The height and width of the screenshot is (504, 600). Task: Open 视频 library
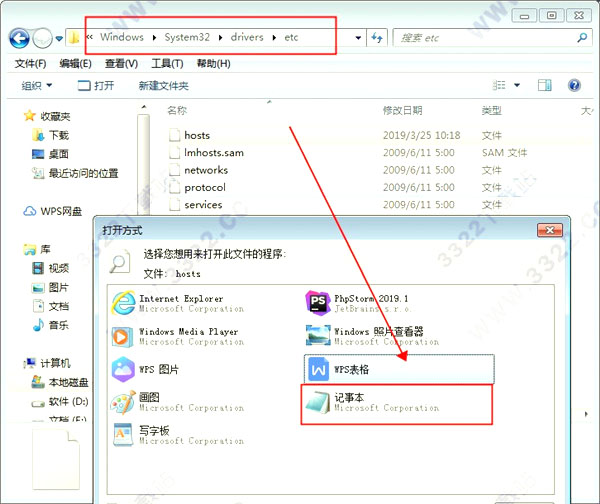tap(51, 268)
